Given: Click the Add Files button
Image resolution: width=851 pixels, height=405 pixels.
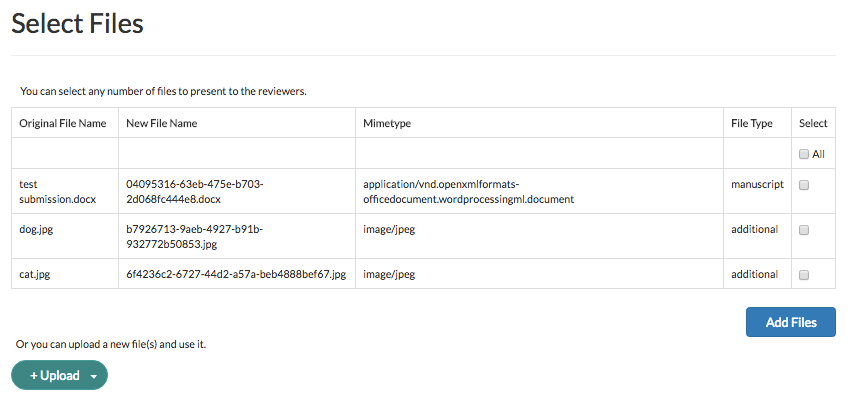Looking at the screenshot, I should (x=791, y=322).
